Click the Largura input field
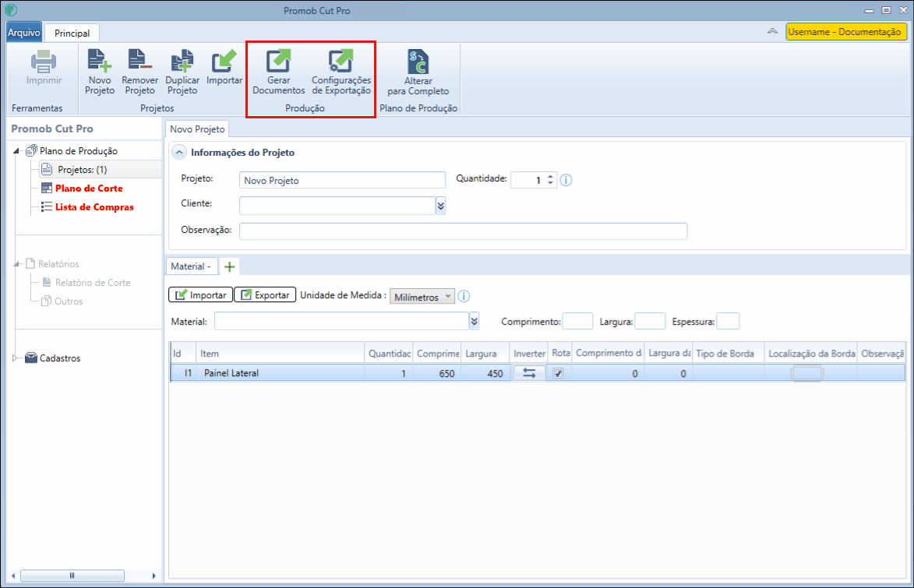914x588 pixels. click(649, 321)
